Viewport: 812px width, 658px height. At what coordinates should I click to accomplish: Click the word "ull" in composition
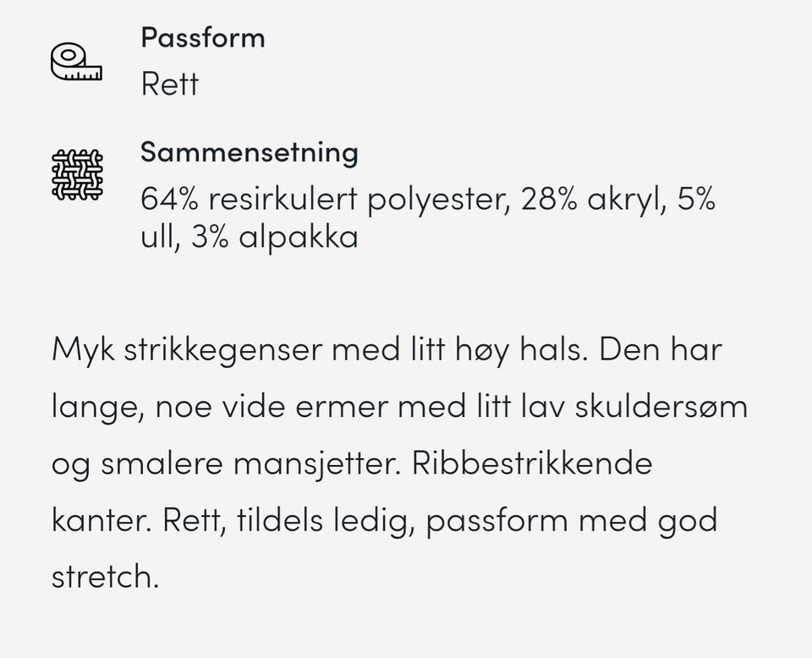(x=157, y=237)
